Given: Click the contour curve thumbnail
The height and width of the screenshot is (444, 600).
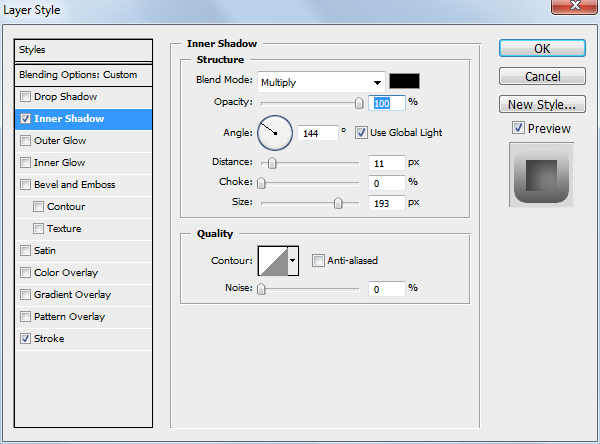Looking at the screenshot, I should click(272, 261).
